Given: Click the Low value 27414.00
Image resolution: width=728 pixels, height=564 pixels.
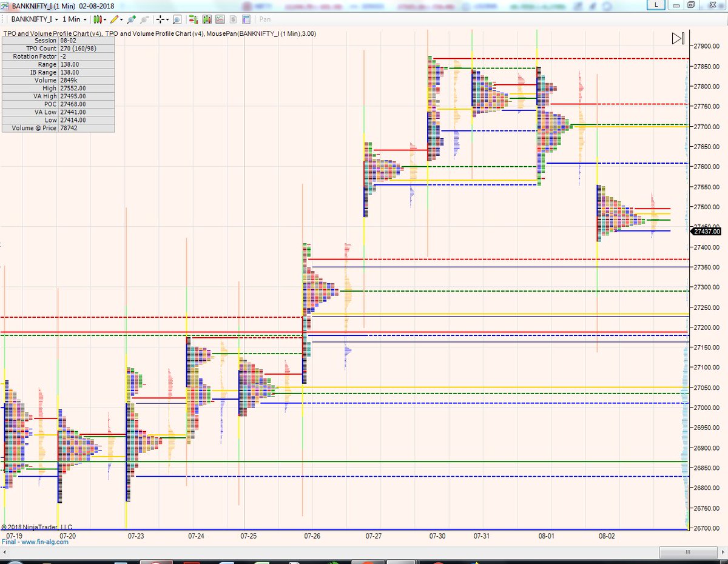Looking at the screenshot, I should pos(73,120).
